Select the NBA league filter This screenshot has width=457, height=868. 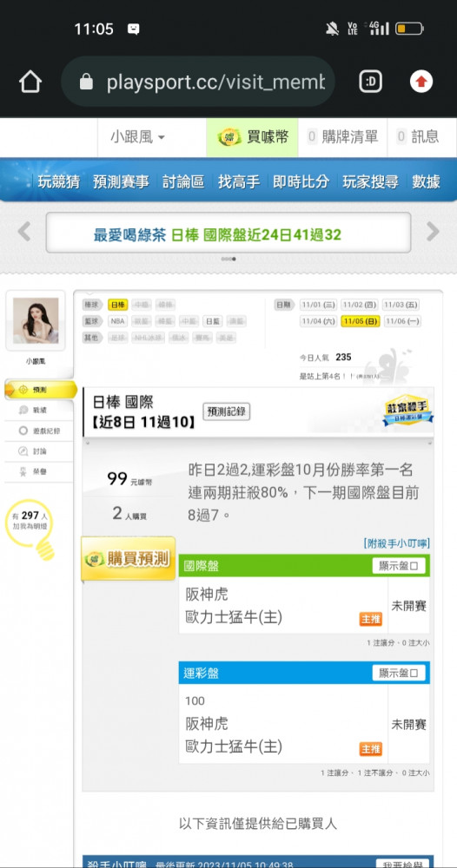pyautogui.click(x=118, y=322)
